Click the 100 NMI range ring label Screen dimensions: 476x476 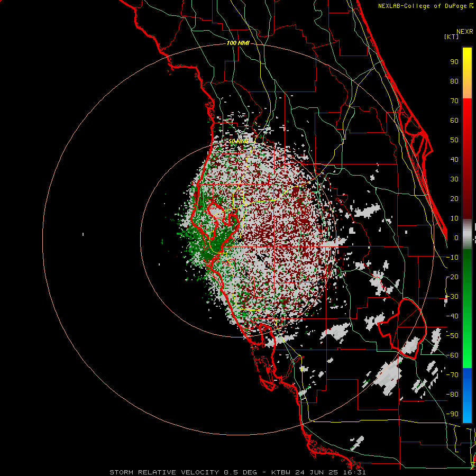[x=238, y=43]
